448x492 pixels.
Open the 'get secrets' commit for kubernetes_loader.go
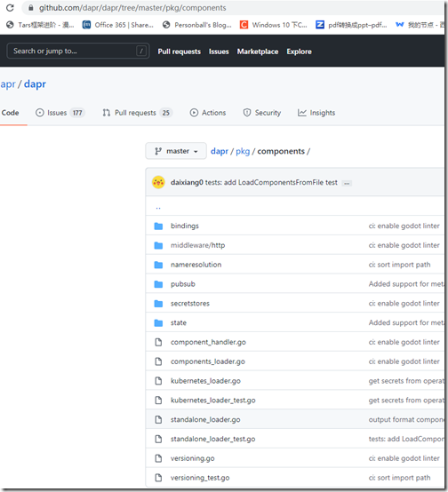(x=405, y=381)
